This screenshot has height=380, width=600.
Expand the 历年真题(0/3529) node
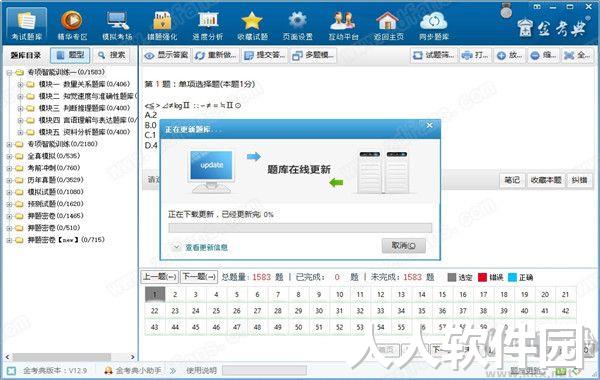(9, 180)
